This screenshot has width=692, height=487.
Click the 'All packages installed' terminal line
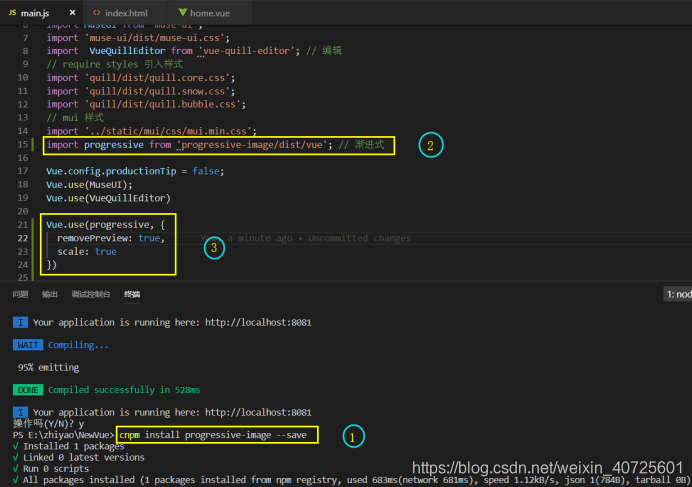click(351, 480)
